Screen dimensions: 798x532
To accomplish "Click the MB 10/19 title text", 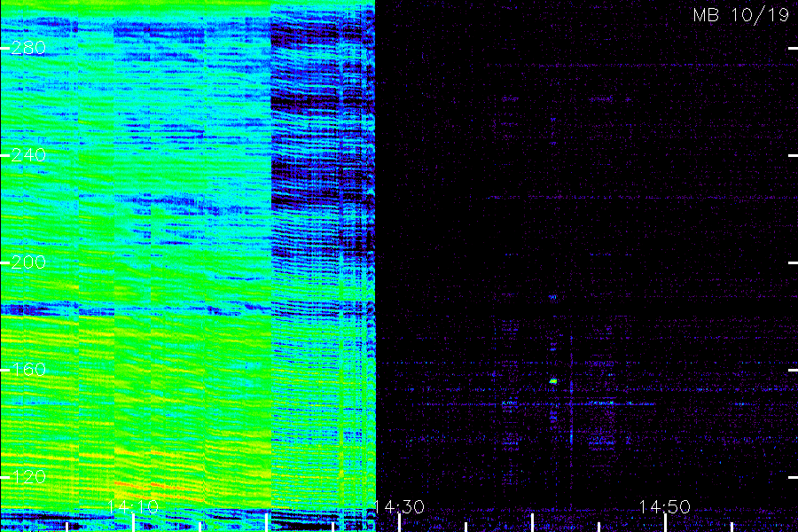I will [741, 15].
